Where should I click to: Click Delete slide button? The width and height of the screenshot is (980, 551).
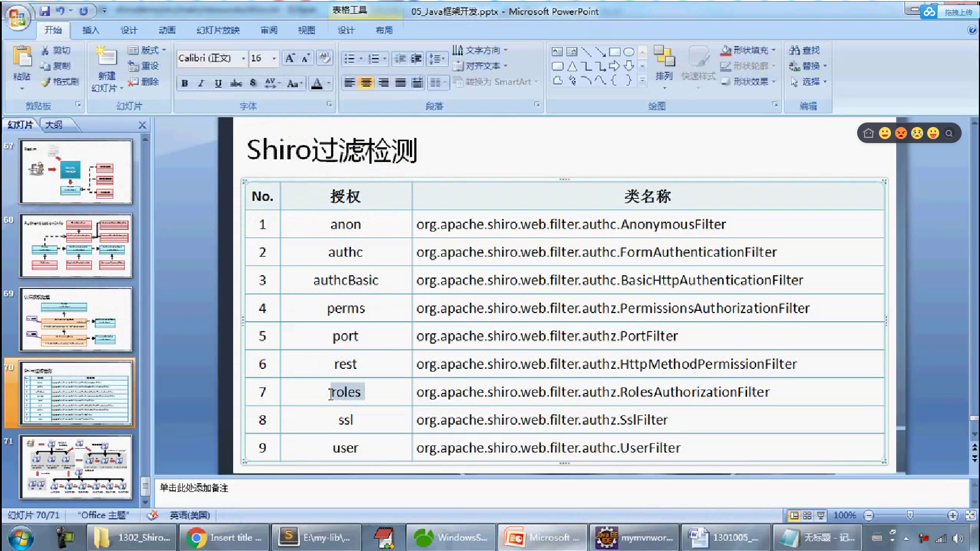click(144, 82)
